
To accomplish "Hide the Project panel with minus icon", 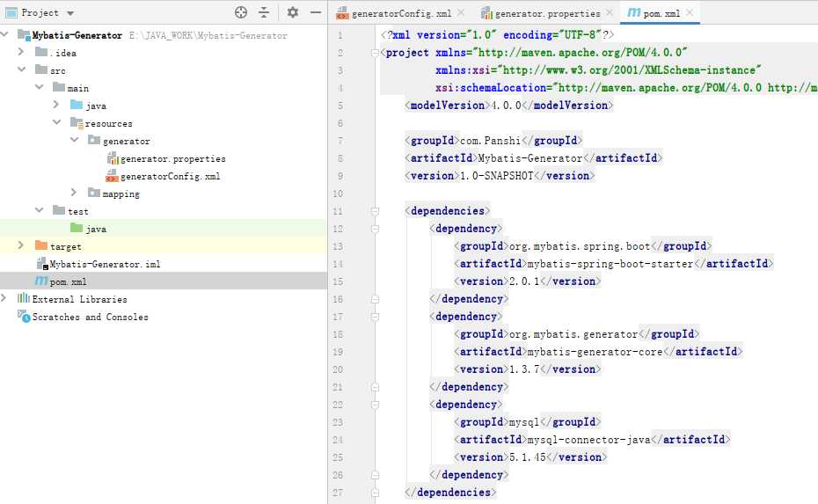I will click(316, 12).
